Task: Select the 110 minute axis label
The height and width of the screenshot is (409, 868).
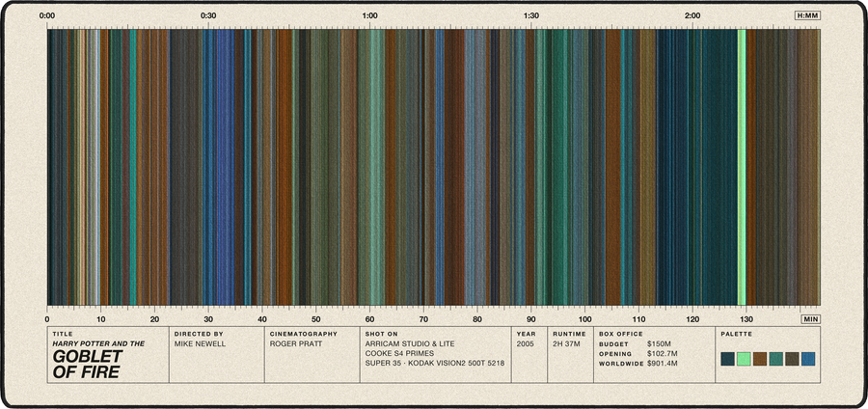Action: (x=638, y=318)
